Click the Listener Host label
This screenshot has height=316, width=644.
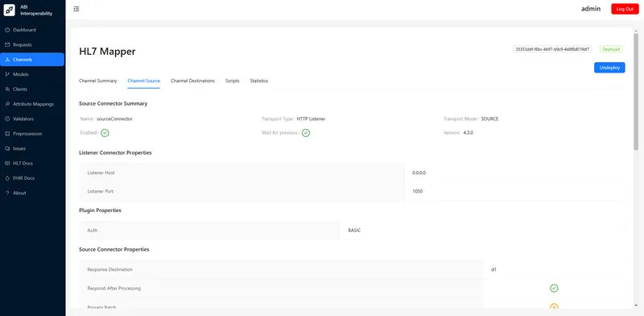101,173
